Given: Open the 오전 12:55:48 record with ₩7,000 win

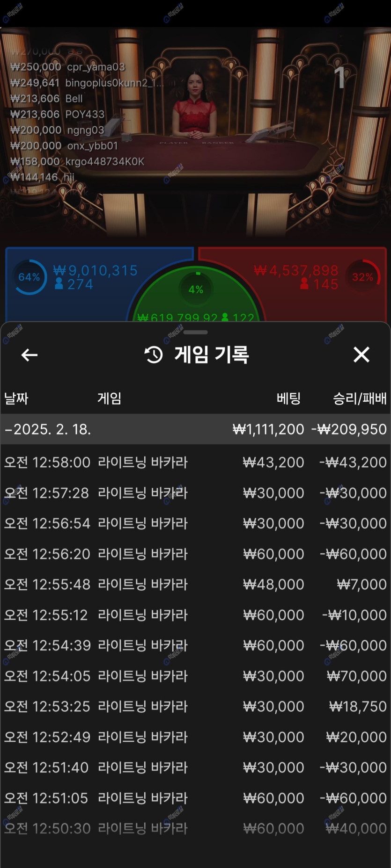Looking at the screenshot, I should tap(195, 584).
